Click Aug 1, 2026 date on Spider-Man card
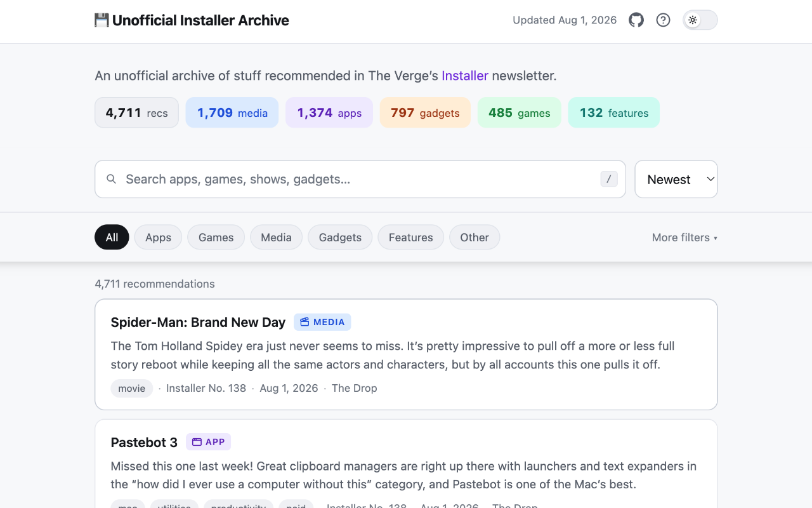Screen dimensions: 812x508 [x=289, y=388]
